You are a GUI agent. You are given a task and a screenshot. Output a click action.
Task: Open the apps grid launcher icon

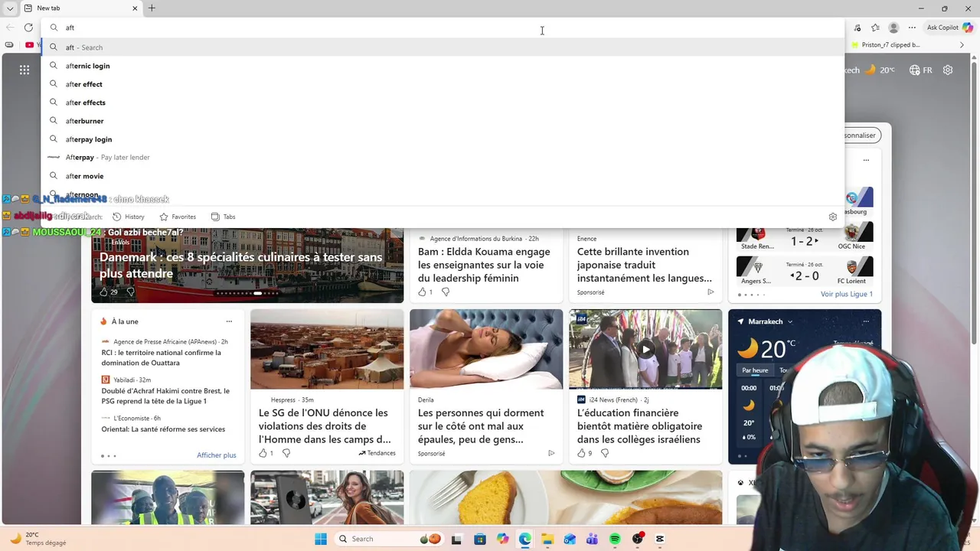[24, 70]
